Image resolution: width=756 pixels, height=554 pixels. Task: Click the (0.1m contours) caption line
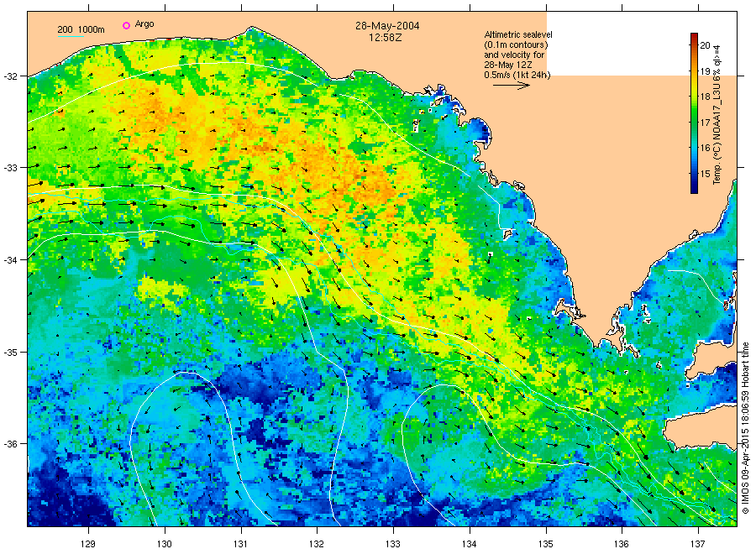(516, 44)
